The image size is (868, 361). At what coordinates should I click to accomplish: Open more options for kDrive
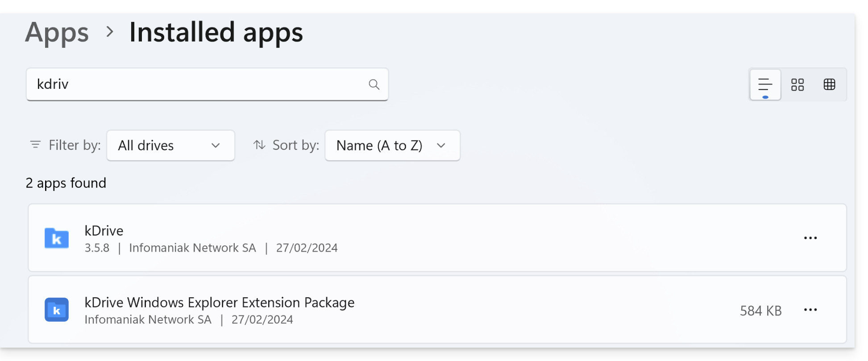click(x=810, y=238)
